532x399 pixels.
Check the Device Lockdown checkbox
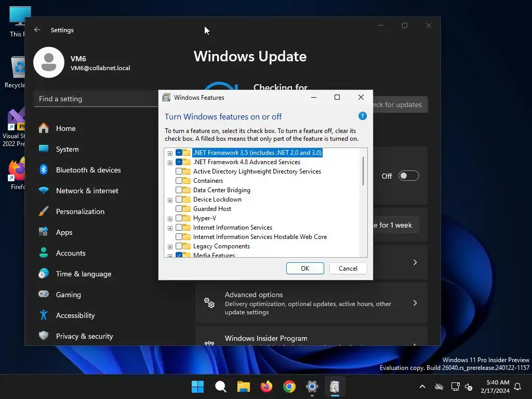[x=179, y=199]
